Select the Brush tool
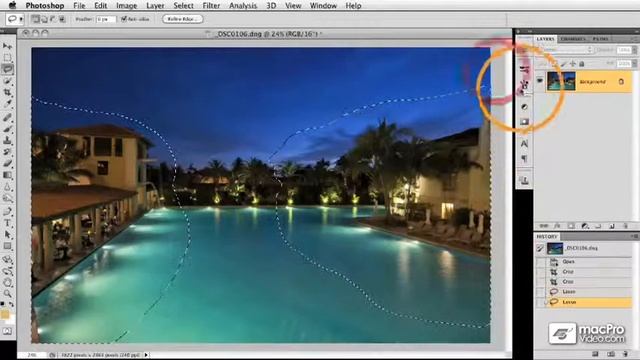Viewport: 640px width, 360px height. click(7, 129)
